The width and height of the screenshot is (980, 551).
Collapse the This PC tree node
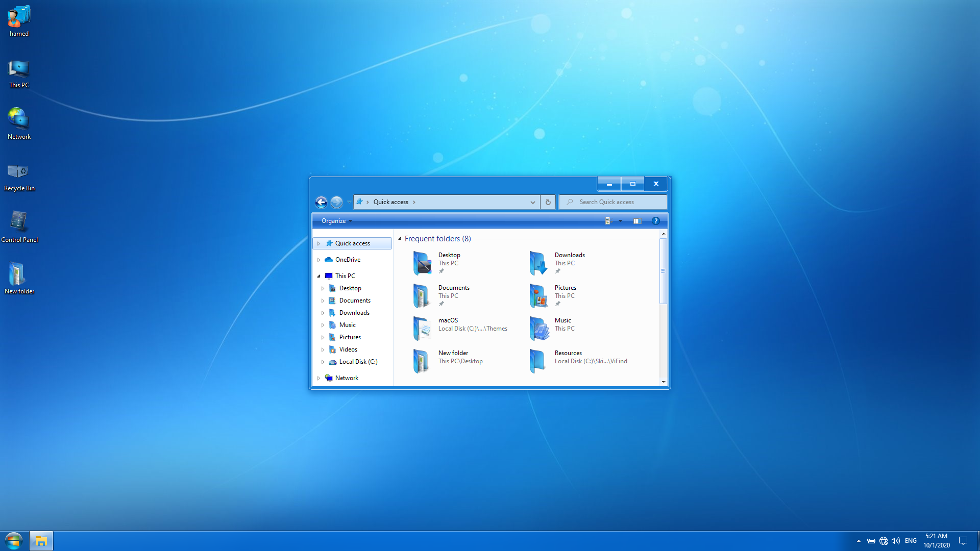click(x=319, y=276)
